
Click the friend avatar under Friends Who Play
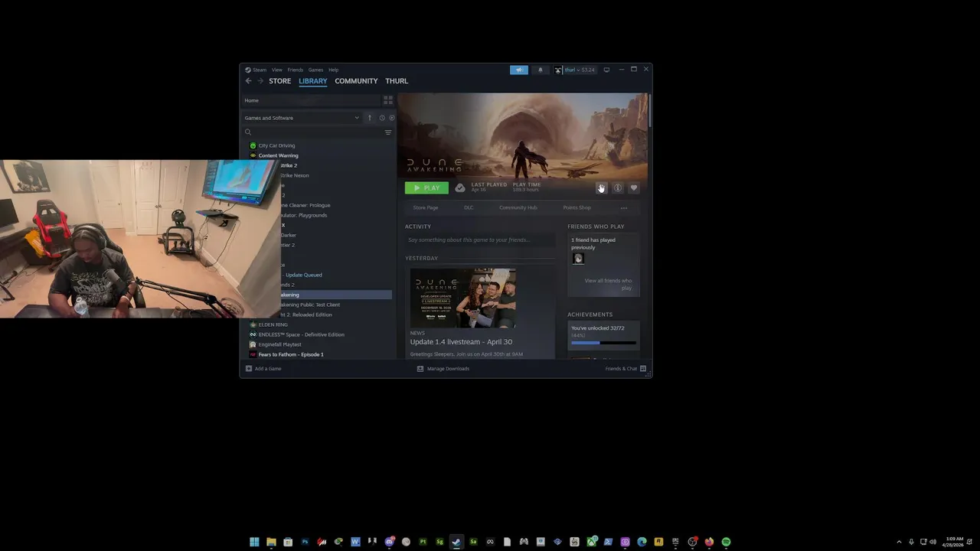pyautogui.click(x=578, y=259)
